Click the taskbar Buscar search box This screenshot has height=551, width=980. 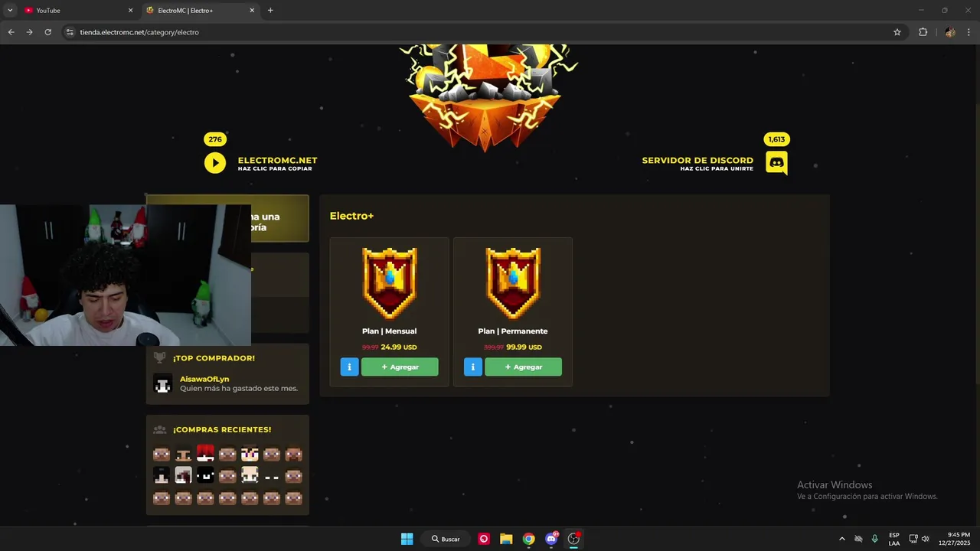click(446, 539)
